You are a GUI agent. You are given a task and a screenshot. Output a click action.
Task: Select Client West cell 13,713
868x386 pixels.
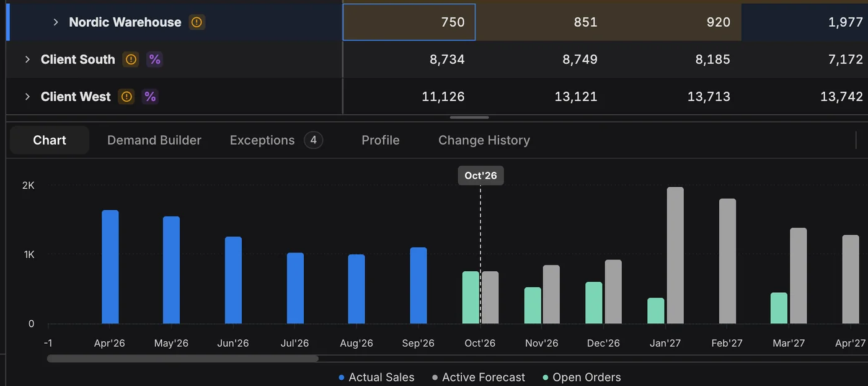pos(675,97)
